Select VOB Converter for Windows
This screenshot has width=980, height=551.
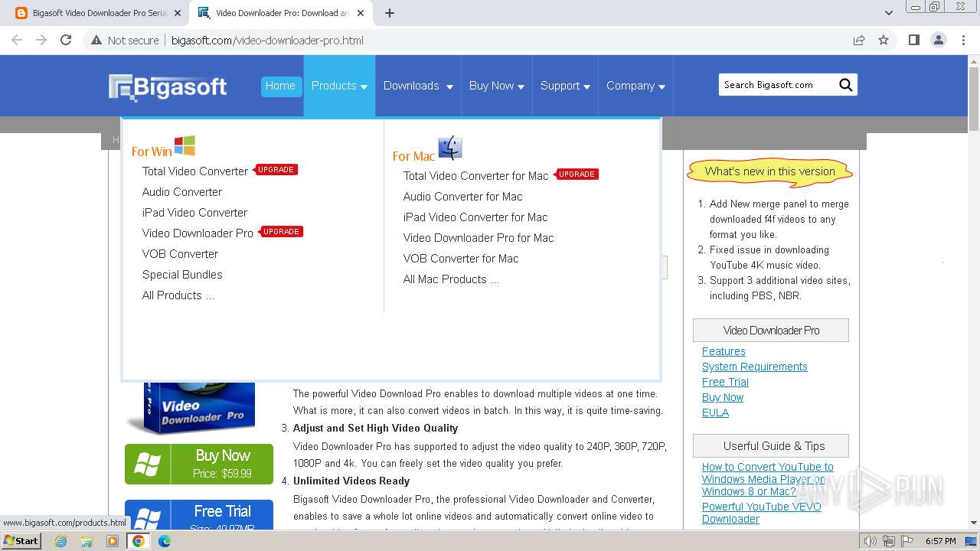[x=180, y=254]
